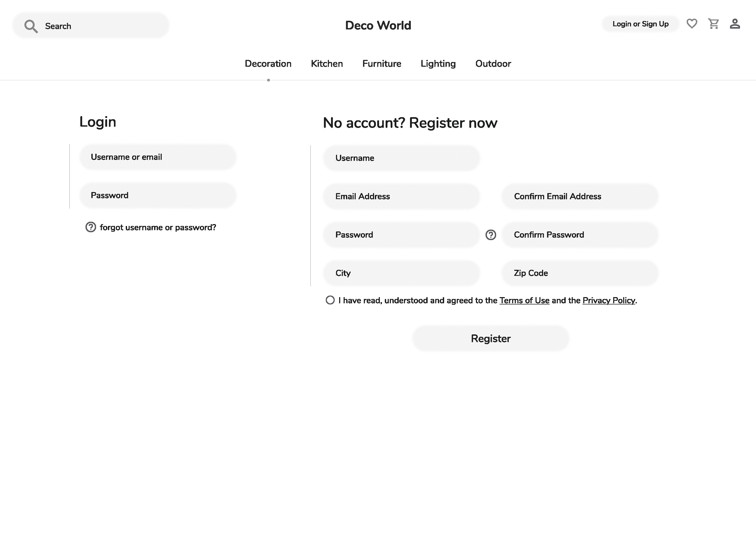Click the Login or Sign Up button
Viewport: 756px width, 538px height.
640,24
